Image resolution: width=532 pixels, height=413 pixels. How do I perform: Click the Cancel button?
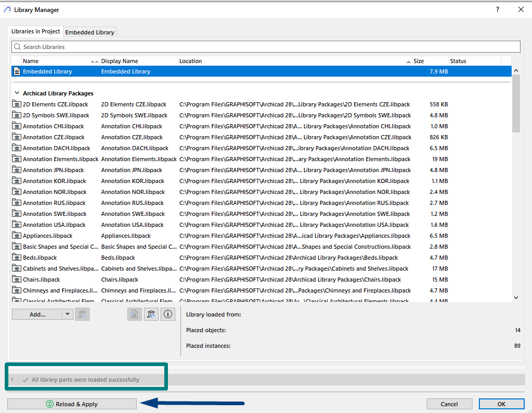click(449, 404)
